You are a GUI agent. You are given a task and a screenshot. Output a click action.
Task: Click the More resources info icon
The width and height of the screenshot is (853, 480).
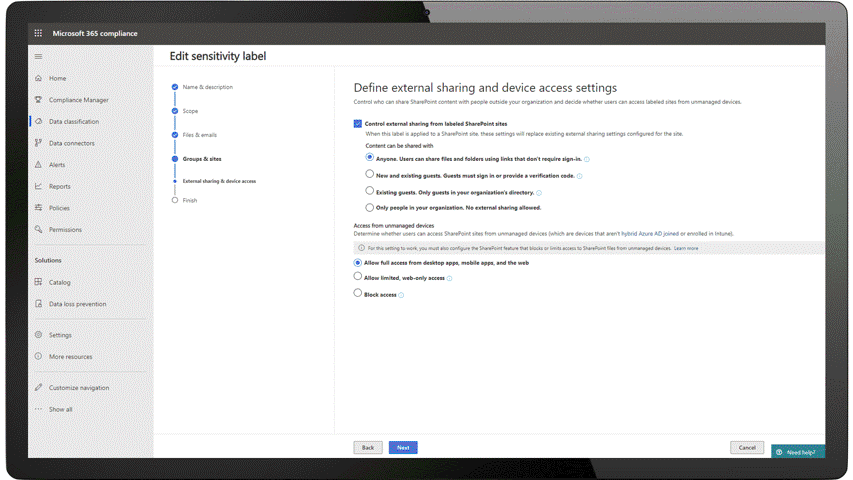[x=38, y=356]
